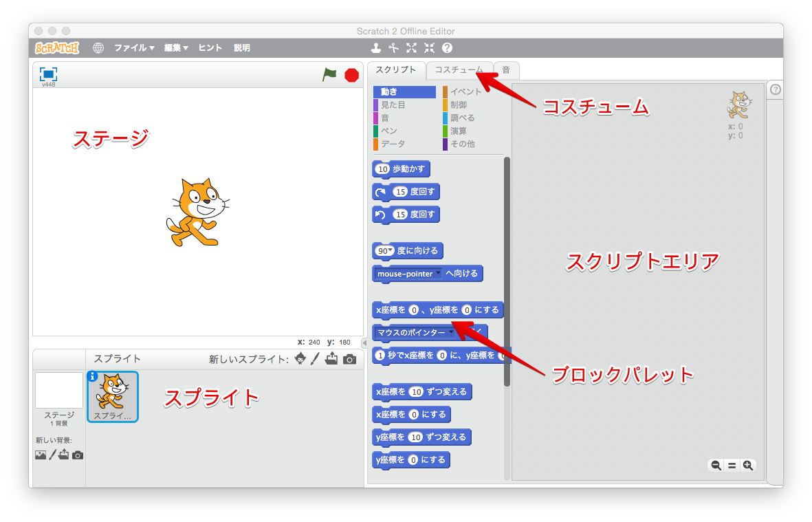812x522 pixels.
Task: Switch to the スクリプト tab
Action: tap(396, 70)
